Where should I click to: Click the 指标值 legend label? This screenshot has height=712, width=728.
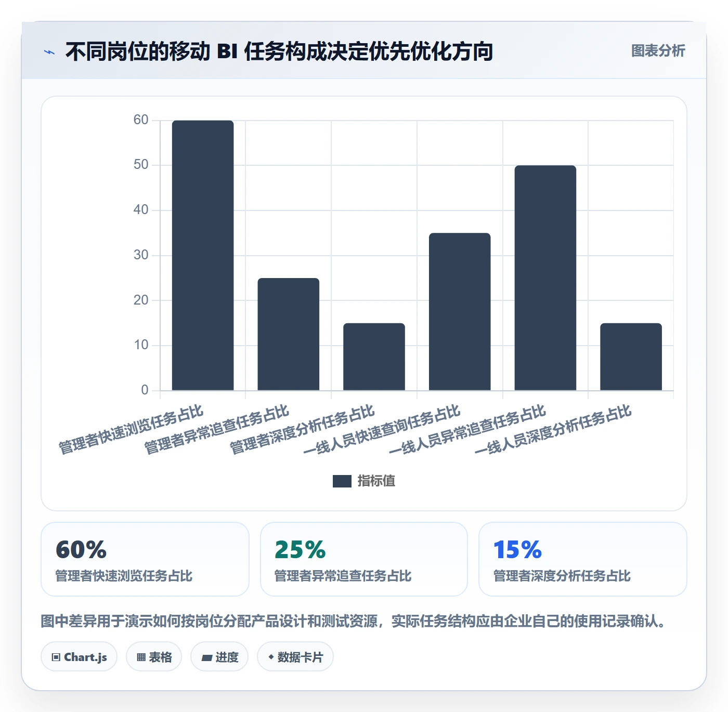tap(376, 481)
